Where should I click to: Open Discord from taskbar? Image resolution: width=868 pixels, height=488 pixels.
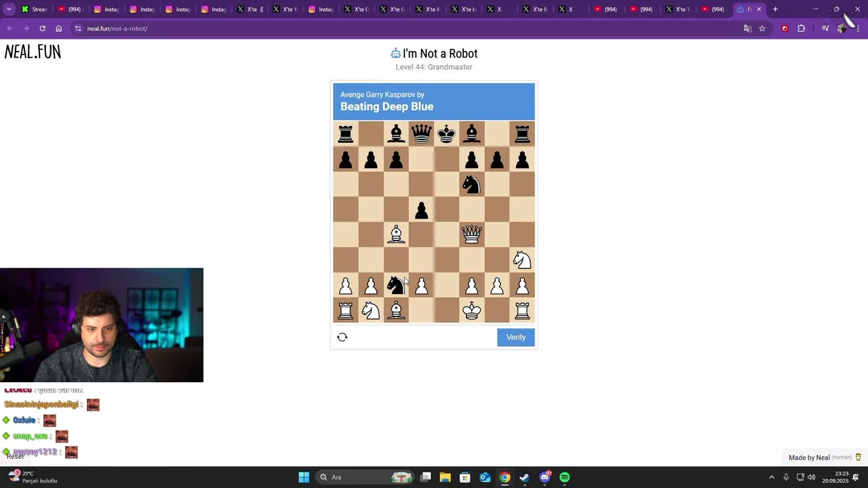pyautogui.click(x=545, y=477)
